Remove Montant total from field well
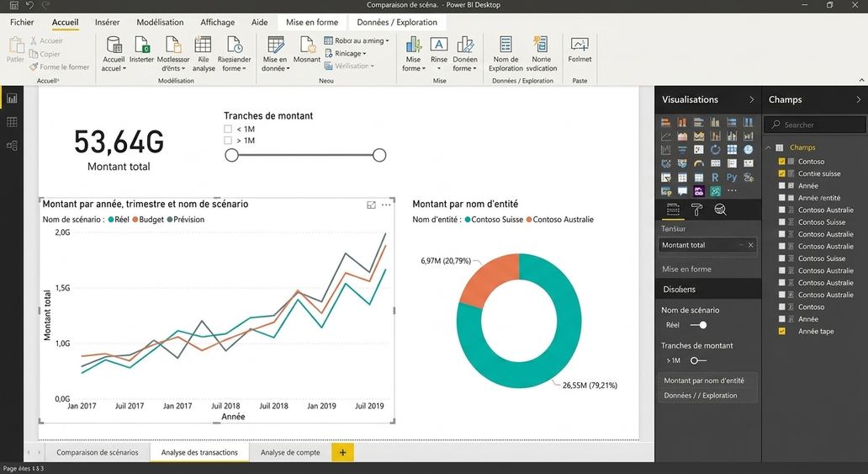 [750, 245]
